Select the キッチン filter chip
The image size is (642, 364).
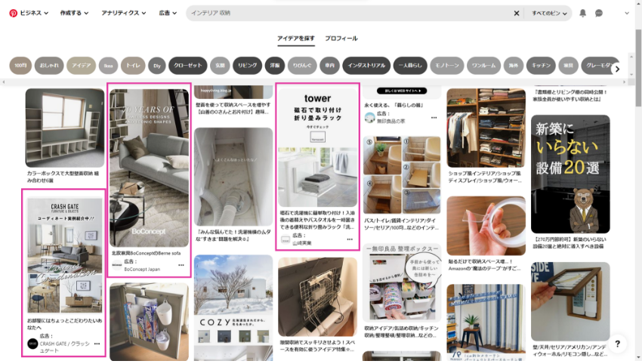[x=541, y=66]
